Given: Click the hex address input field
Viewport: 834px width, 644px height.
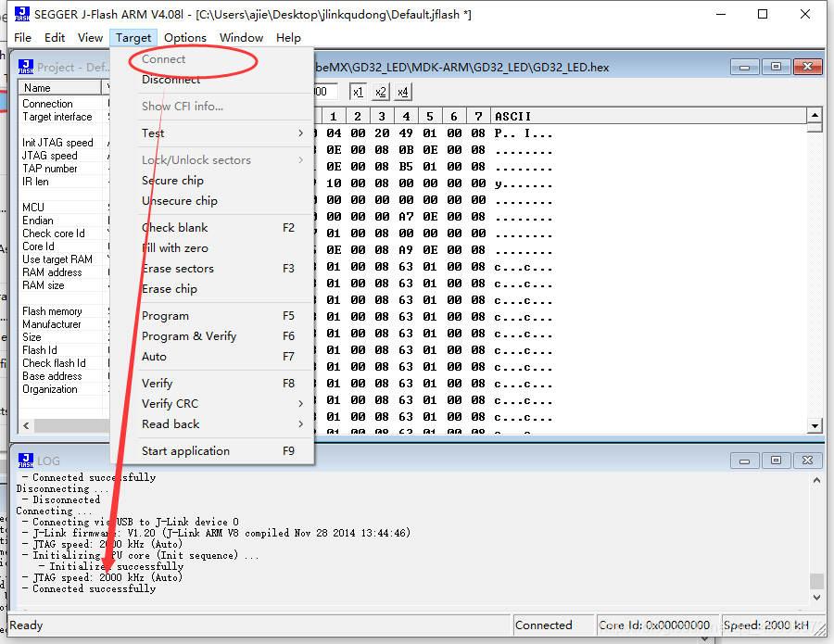Looking at the screenshot, I should (325, 92).
